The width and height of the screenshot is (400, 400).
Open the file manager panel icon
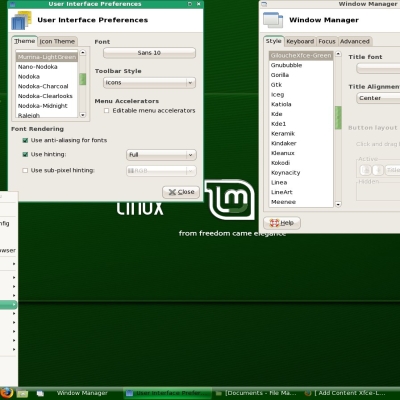click(x=22, y=393)
